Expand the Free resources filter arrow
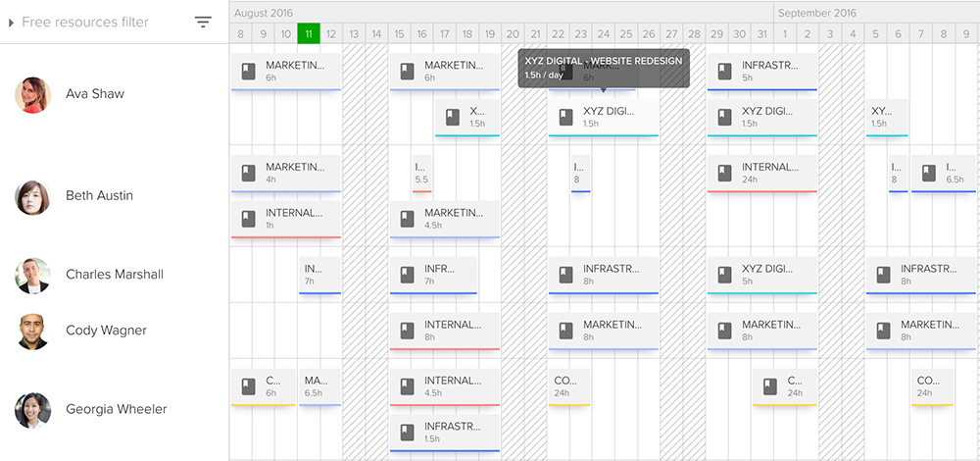Viewport: 980px width, 461px height. point(12,22)
